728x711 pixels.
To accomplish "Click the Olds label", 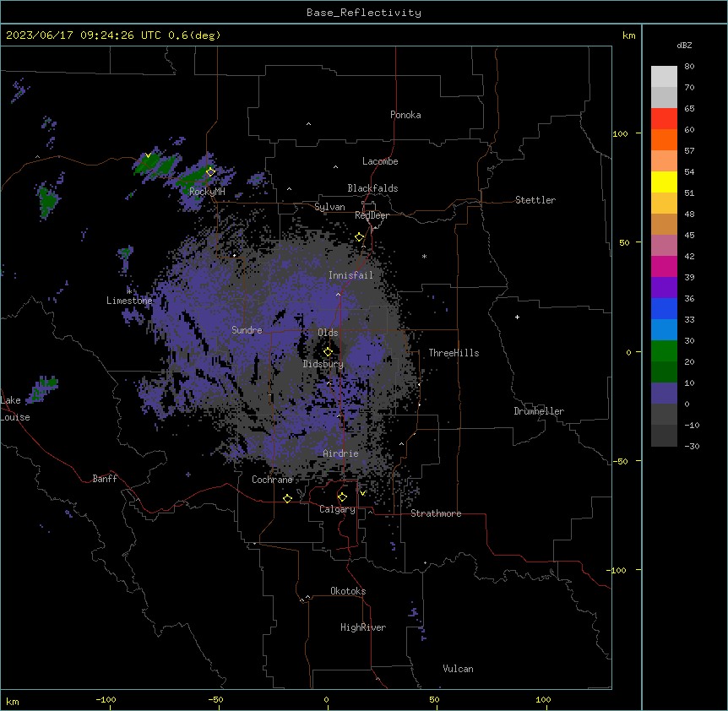I will [x=328, y=333].
